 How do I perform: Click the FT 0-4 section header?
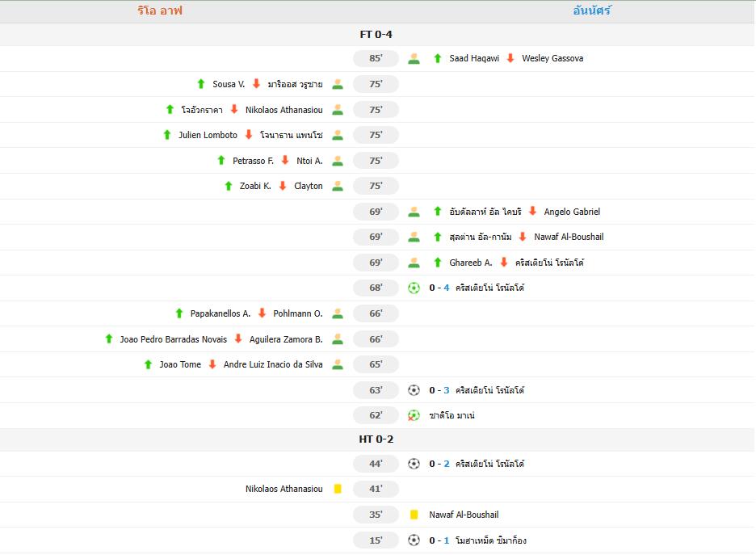point(377,34)
